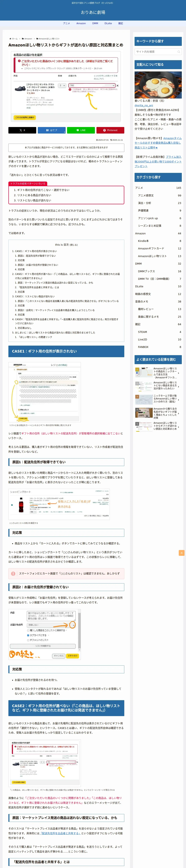The image size is (186, 868).
Task: Open the 雑記 navigation menu item
Action: click(x=121, y=23)
